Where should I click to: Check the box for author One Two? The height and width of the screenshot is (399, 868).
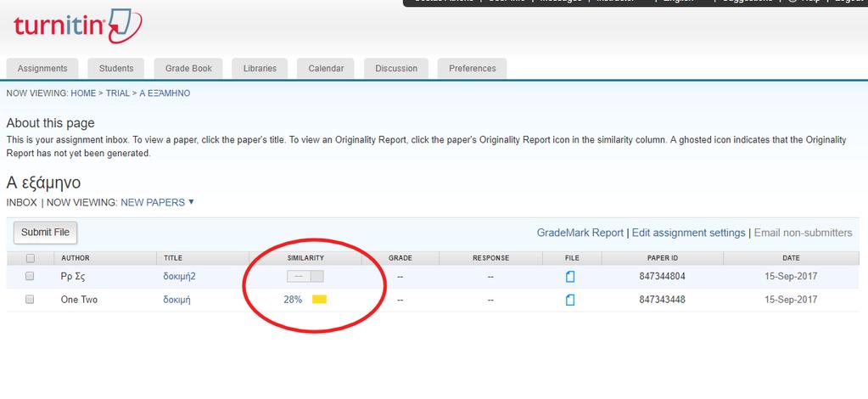30,299
